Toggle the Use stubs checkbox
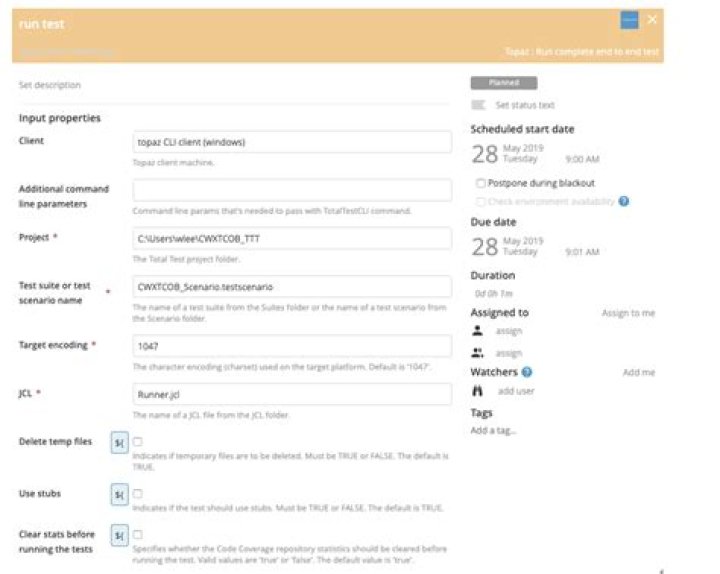Screen dimensions: 720x574 click(138, 494)
